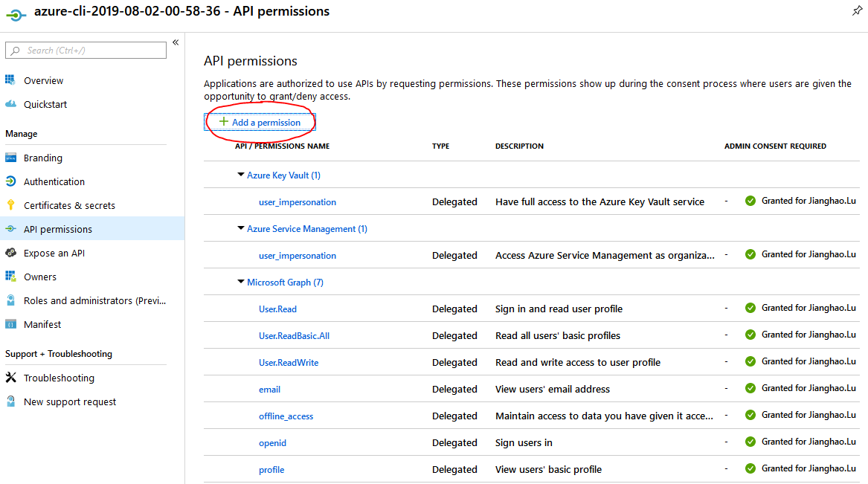Click the Roles and administrators icon
The height and width of the screenshot is (484, 868).
coord(10,300)
